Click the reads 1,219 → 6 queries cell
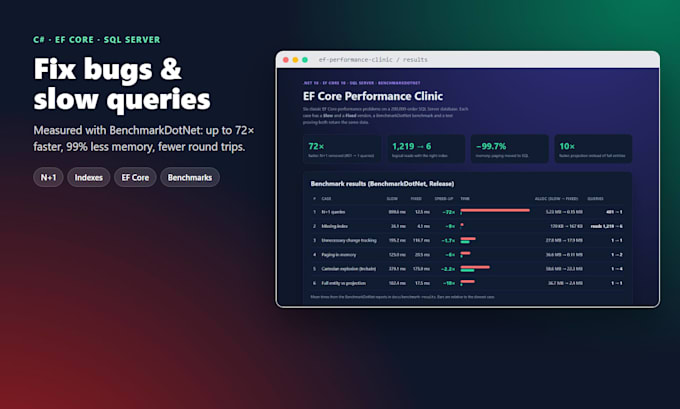Screen dimensions: 680x409 pyautogui.click(x=606, y=226)
